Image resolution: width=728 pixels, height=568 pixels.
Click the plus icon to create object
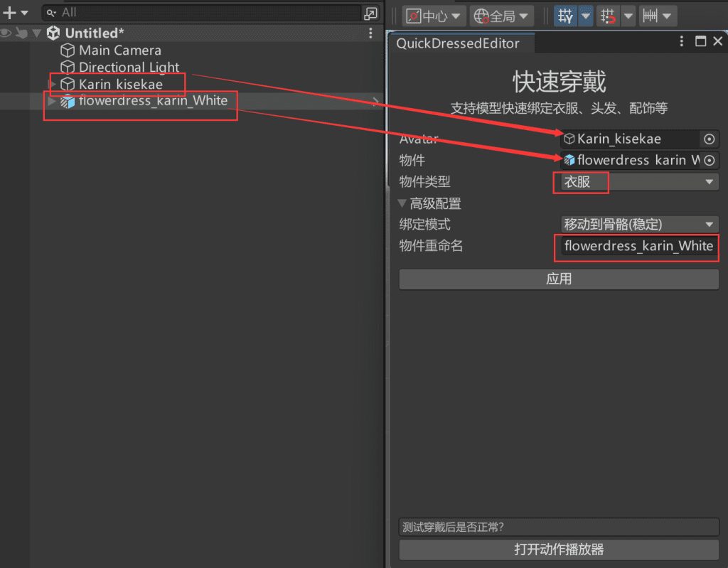(9, 13)
